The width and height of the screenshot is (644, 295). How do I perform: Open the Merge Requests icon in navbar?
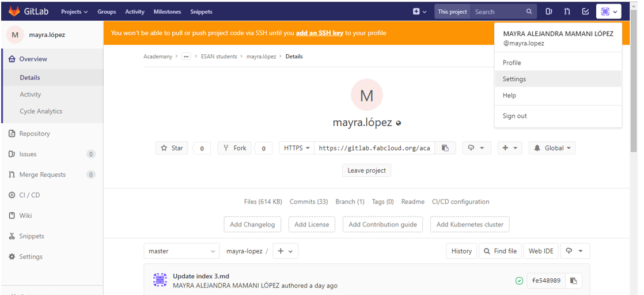point(567,12)
